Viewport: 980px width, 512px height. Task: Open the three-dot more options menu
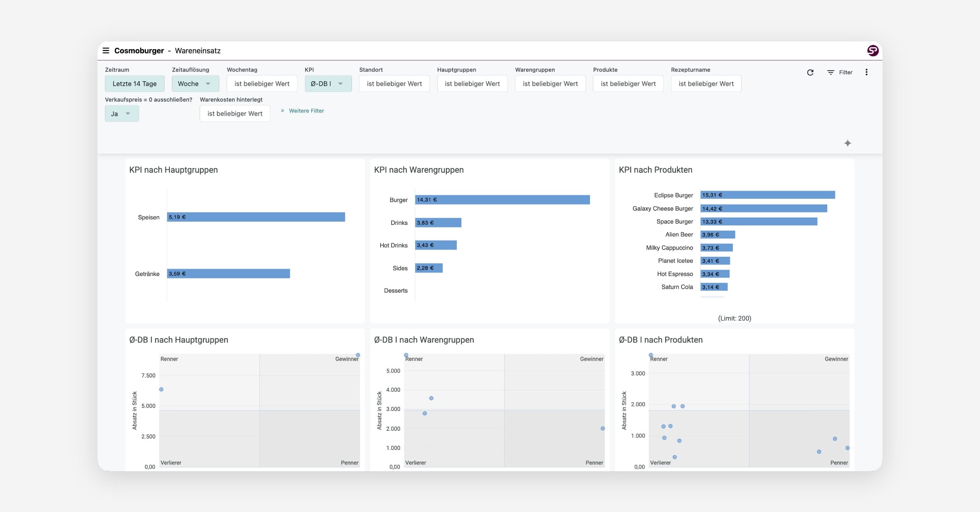pyautogui.click(x=866, y=72)
